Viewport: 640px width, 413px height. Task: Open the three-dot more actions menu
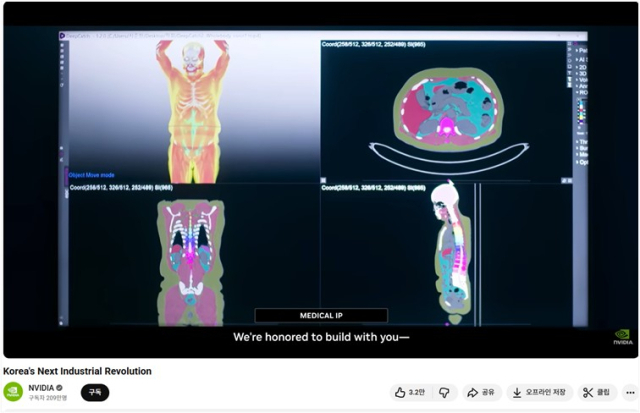point(630,393)
